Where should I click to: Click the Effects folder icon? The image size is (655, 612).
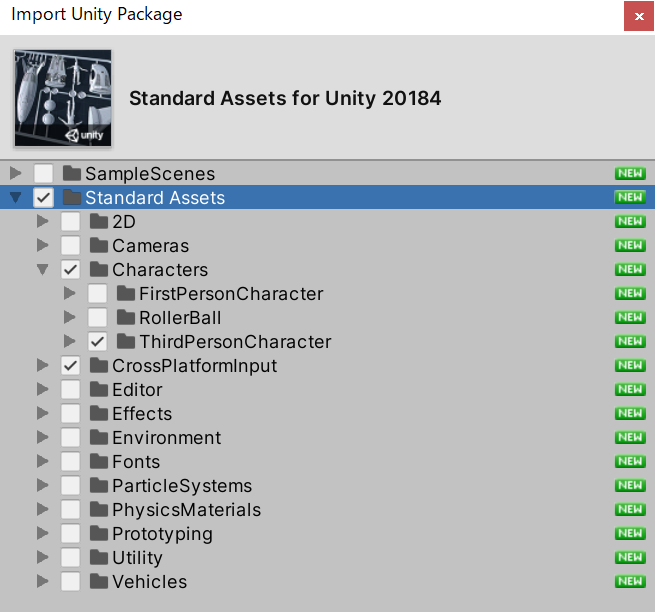(99, 413)
